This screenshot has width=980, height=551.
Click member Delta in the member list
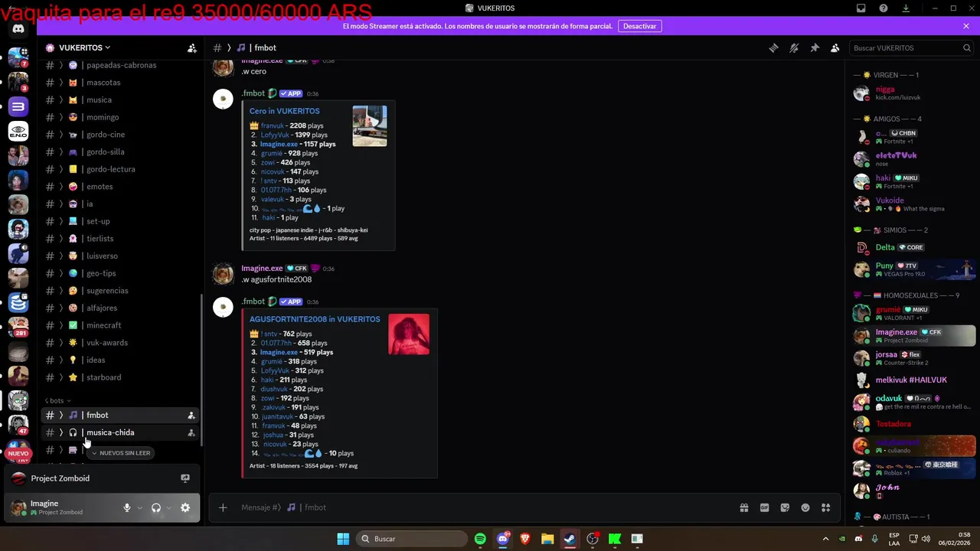click(913, 247)
